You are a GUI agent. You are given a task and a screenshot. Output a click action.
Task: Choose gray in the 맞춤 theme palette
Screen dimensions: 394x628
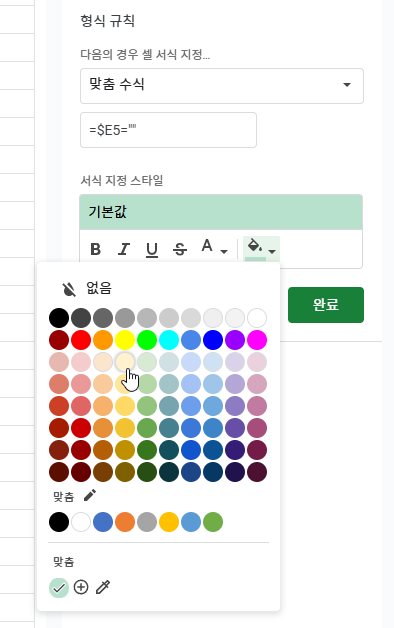[x=147, y=522]
